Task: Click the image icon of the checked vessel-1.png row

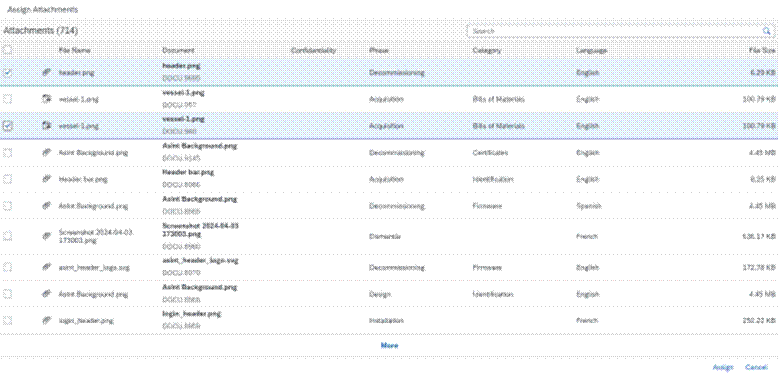Action: coord(47,126)
